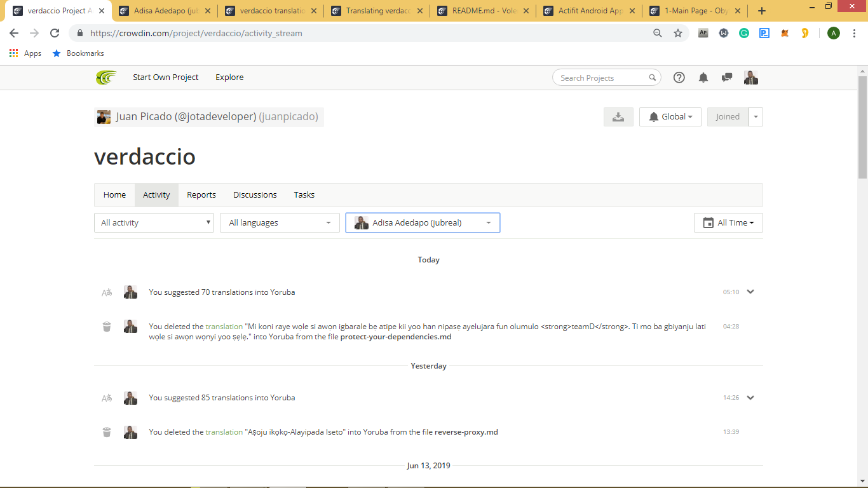The width and height of the screenshot is (868, 488).
Task: Open the Reports tab
Action: point(201,195)
